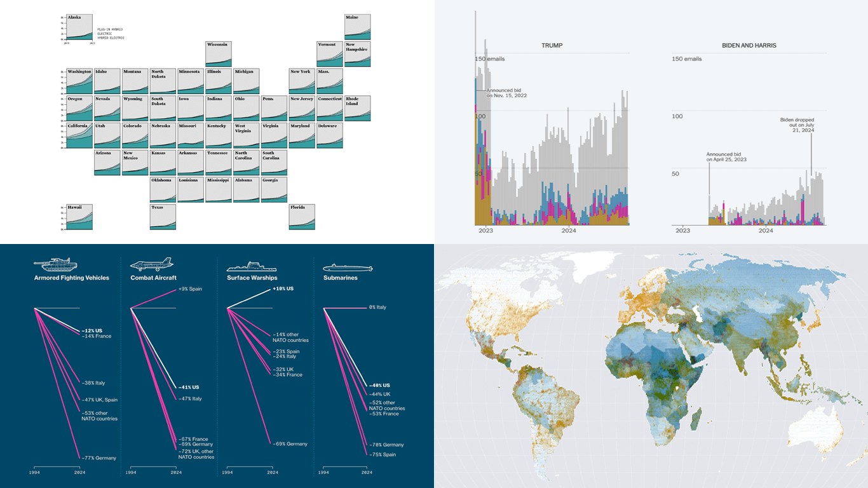Select the Maine chart tile
This screenshot has width=868, height=488.
pos(358,27)
